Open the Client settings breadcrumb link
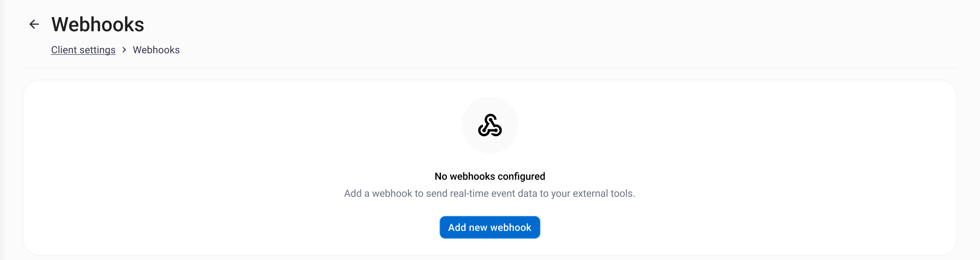Screen dimensions: 980x260 tap(83, 50)
